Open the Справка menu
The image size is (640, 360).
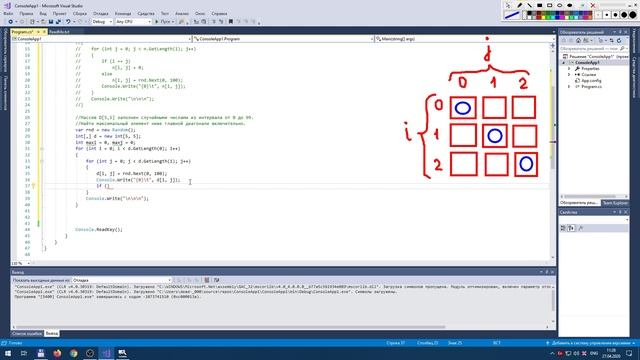click(x=219, y=13)
